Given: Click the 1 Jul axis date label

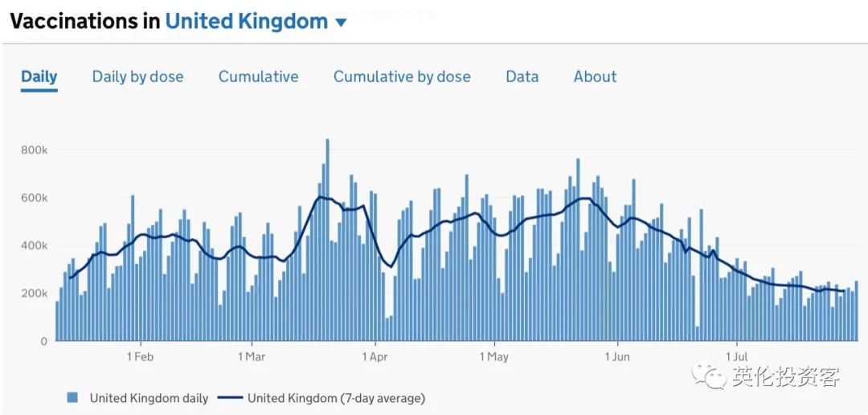Looking at the screenshot, I should [737, 356].
